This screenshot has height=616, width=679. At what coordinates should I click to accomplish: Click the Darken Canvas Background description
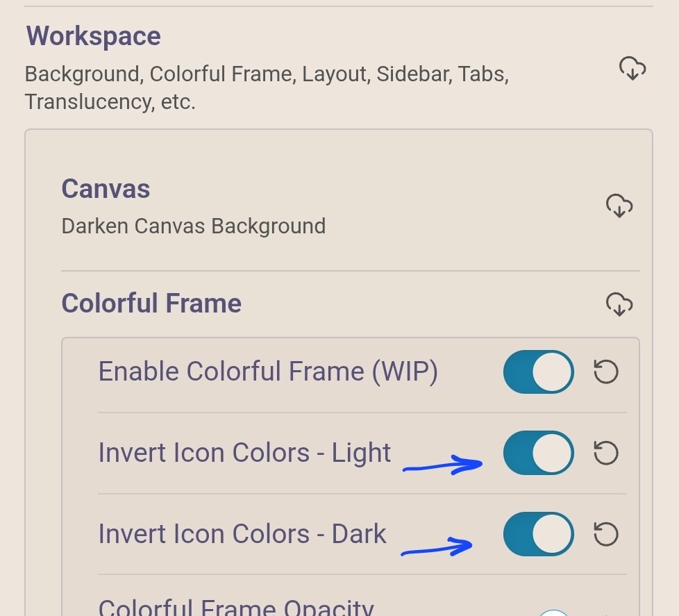point(193,226)
